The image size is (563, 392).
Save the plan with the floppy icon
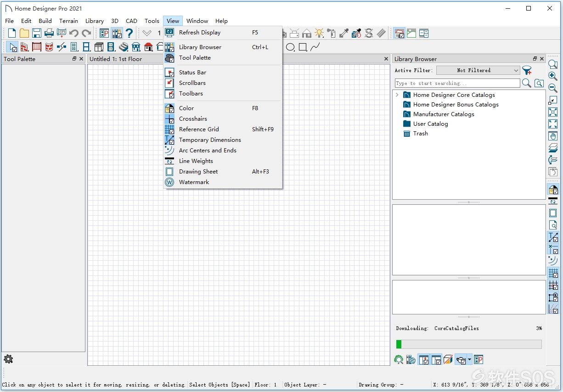(x=37, y=33)
